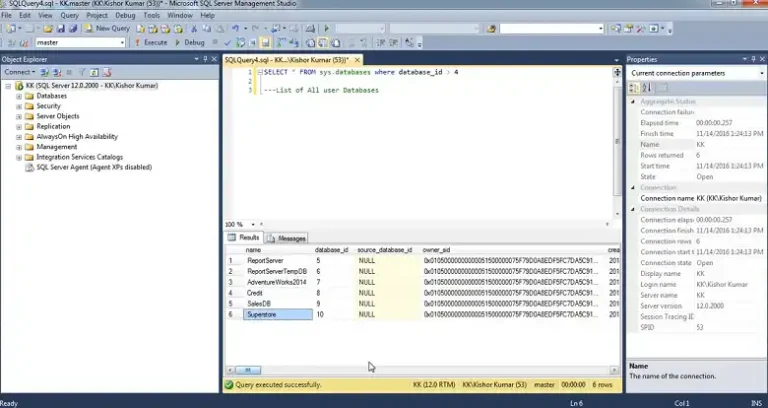Expand the Security folder
The image size is (768, 408).
[19, 106]
